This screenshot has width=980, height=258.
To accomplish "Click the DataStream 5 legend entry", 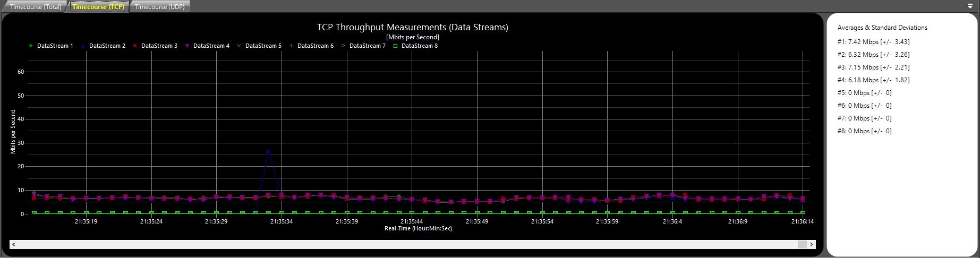I will (x=260, y=46).
